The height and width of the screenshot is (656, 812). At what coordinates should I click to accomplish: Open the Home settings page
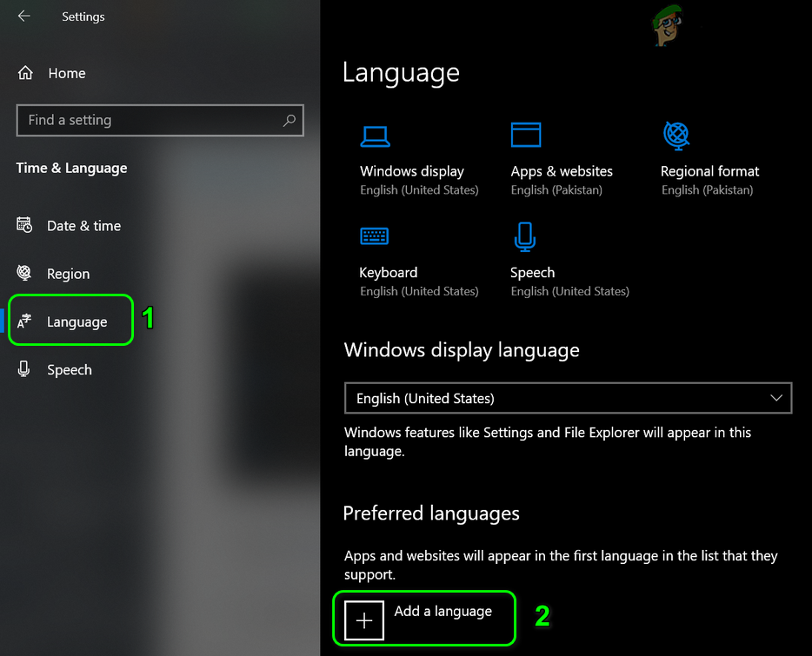pyautogui.click(x=67, y=73)
